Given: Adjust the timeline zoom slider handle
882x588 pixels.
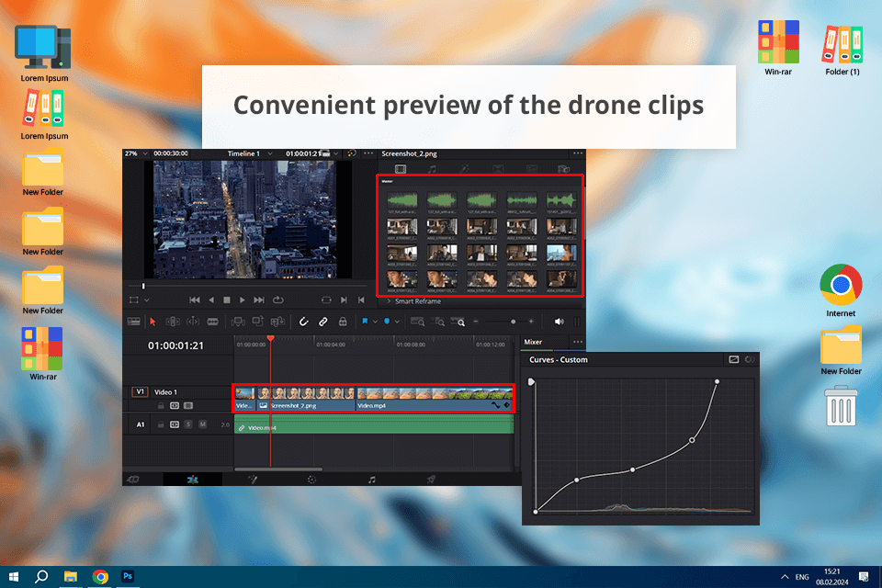Looking at the screenshot, I should (513, 322).
